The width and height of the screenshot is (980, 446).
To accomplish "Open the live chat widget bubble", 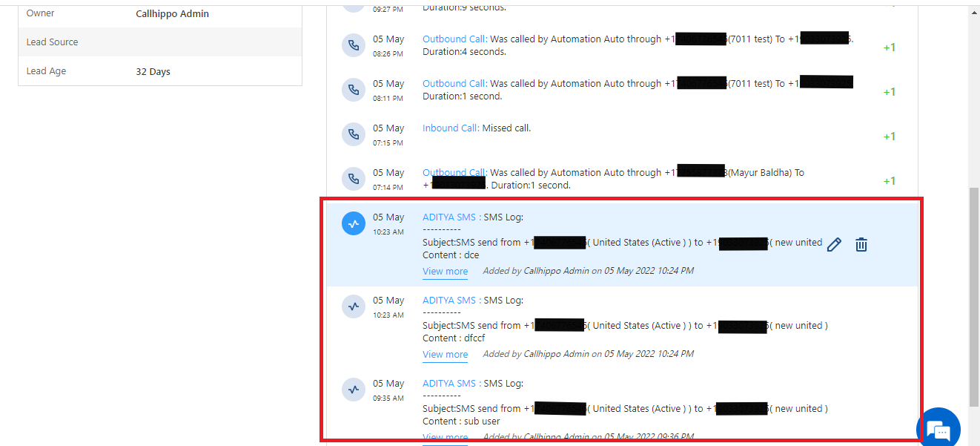I will (938, 429).
